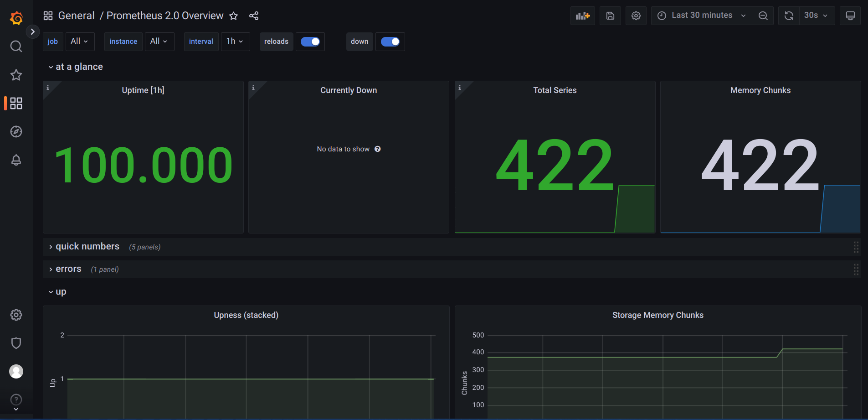Open the Currently Down panel title menu
Image resolution: width=868 pixels, height=420 pixels.
tap(349, 90)
